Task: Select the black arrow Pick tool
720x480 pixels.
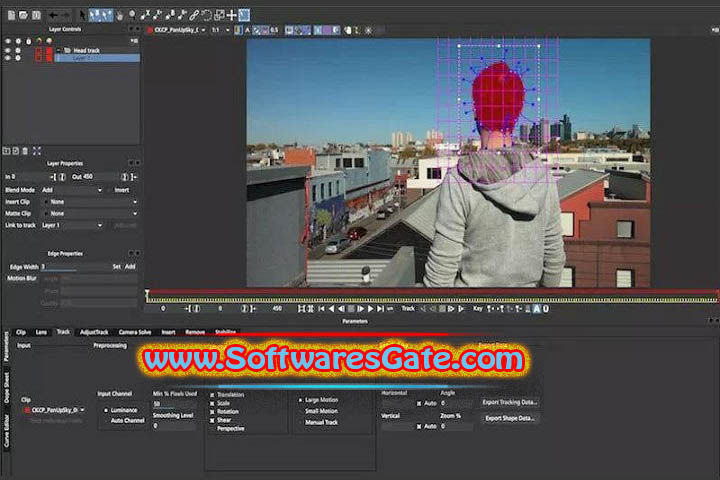Action: (82, 16)
